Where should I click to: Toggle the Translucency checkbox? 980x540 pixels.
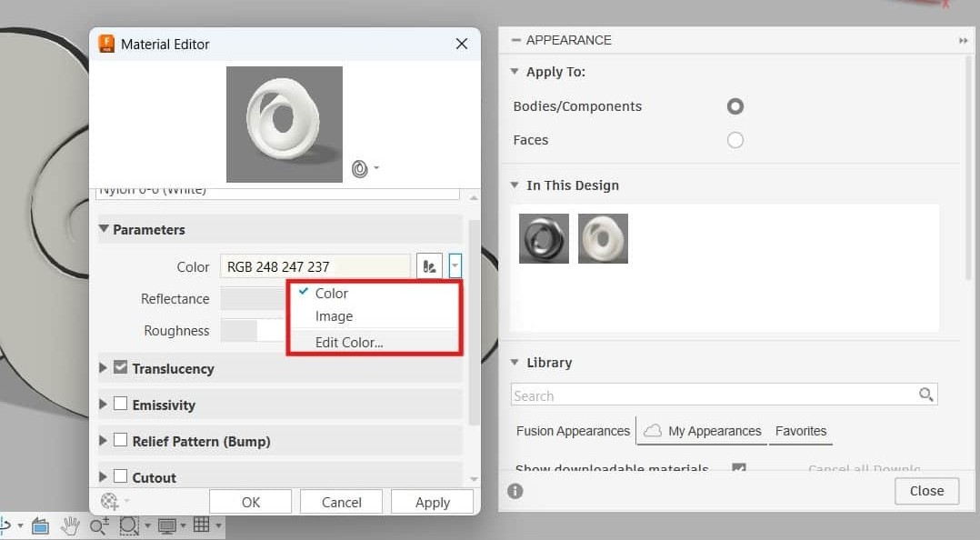pyautogui.click(x=121, y=367)
